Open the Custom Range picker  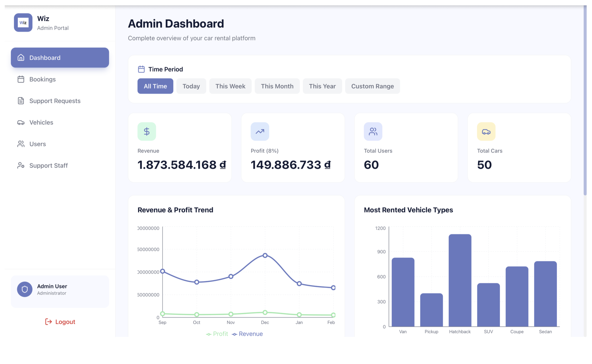[373, 86]
